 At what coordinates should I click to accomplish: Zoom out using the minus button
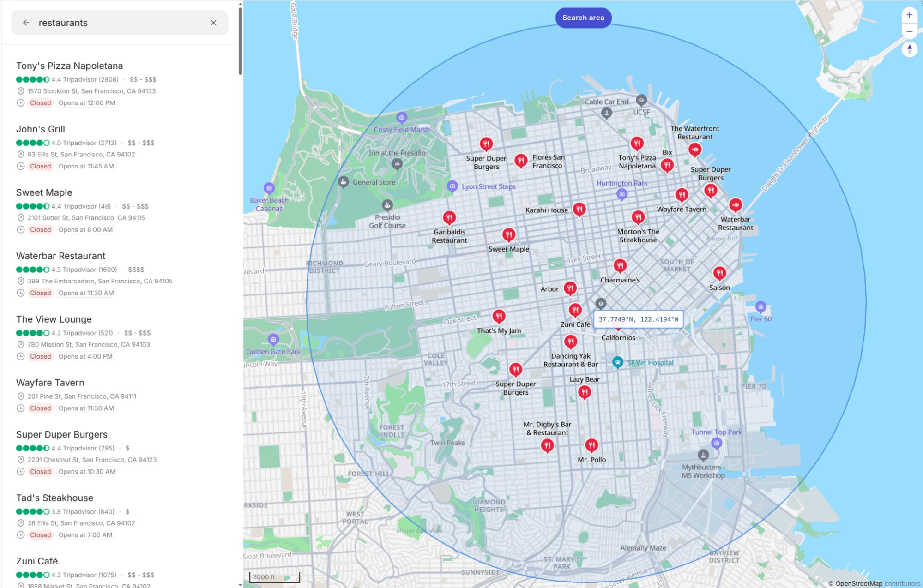909,31
